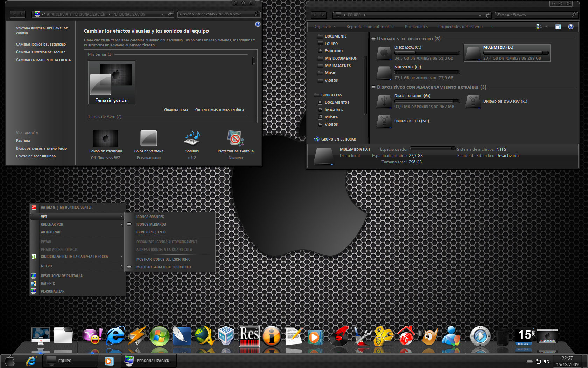
Task: Open address bar dropdown in Personalización window
Action: (x=162, y=14)
